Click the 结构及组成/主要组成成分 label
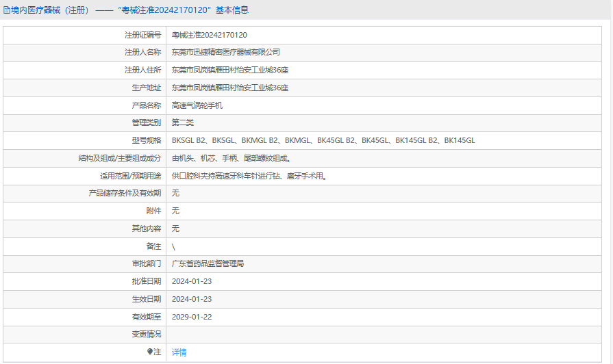Screen dimensions: 613x364 pyautogui.click(x=120, y=158)
